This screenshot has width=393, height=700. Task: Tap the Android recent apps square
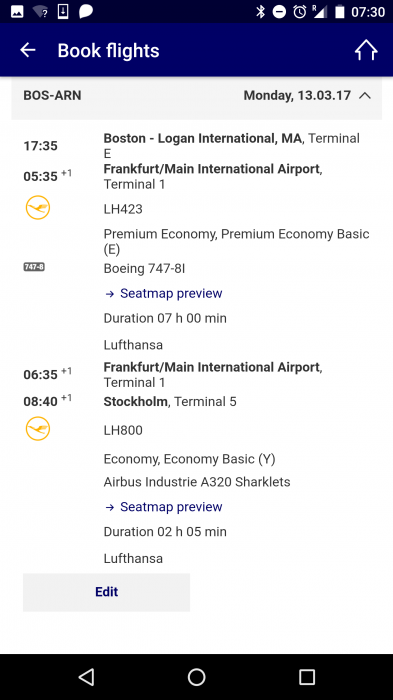[307, 677]
